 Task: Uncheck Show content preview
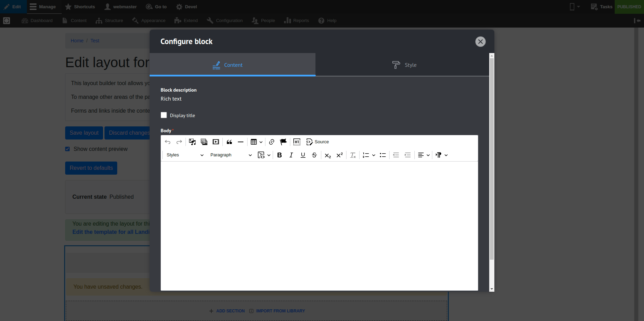point(68,149)
